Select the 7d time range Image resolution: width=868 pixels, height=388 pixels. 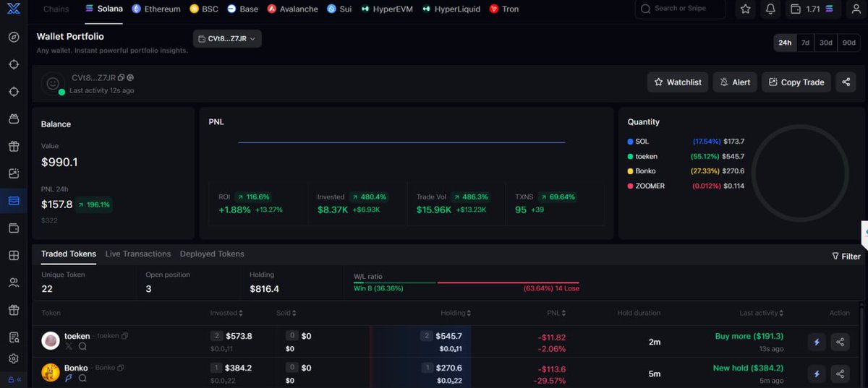point(805,43)
